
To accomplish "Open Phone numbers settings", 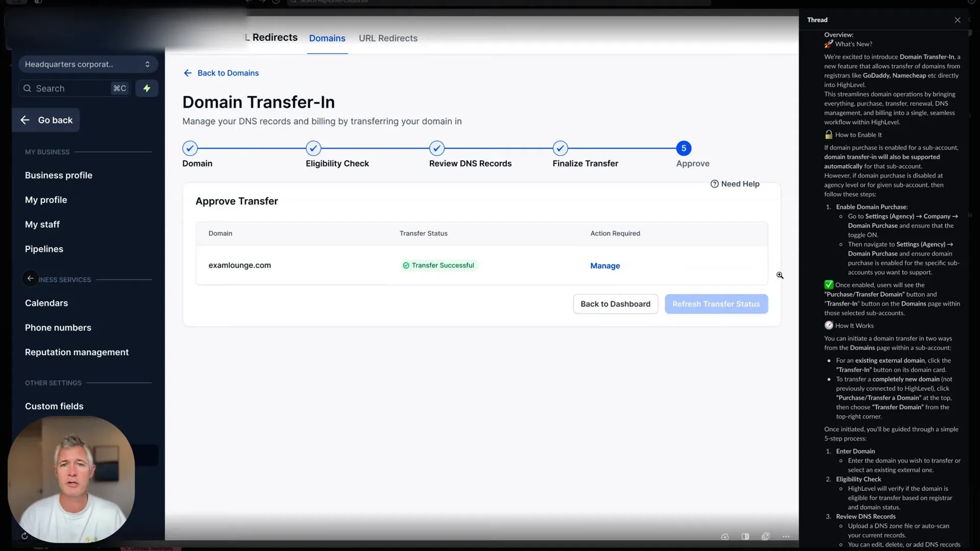I will [58, 328].
